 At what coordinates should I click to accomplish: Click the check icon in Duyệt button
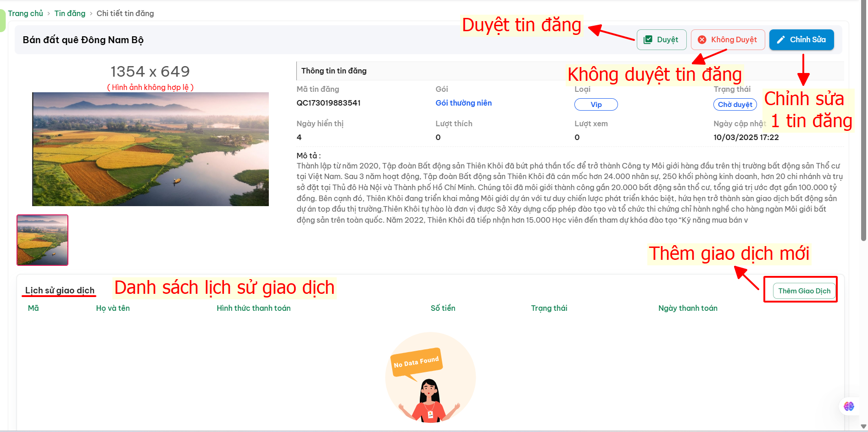tap(648, 40)
